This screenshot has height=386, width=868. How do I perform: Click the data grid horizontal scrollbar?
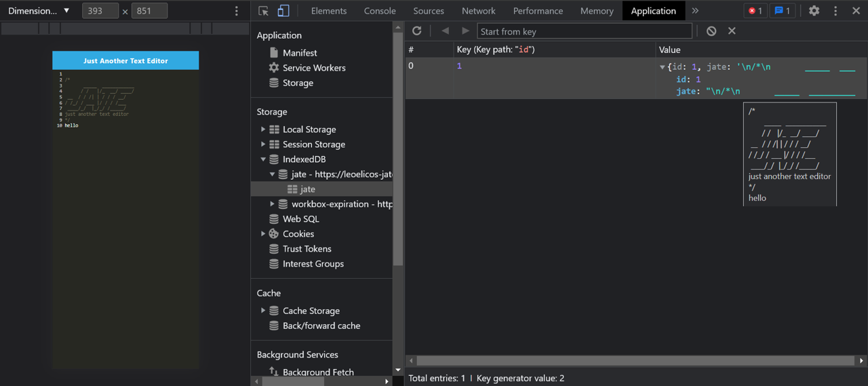(635, 361)
